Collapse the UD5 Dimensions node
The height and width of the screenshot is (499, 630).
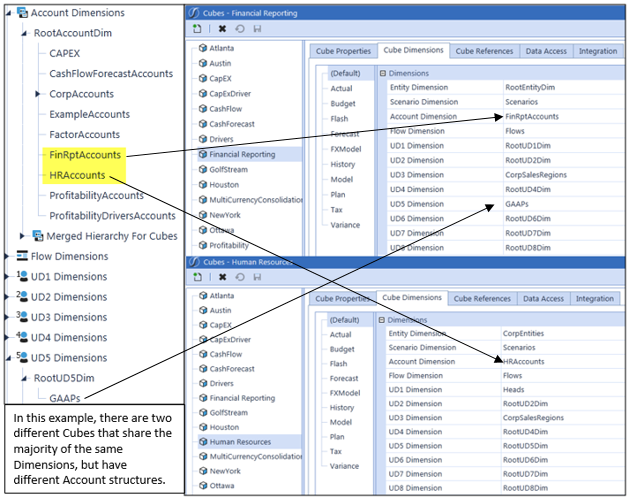click(x=8, y=358)
